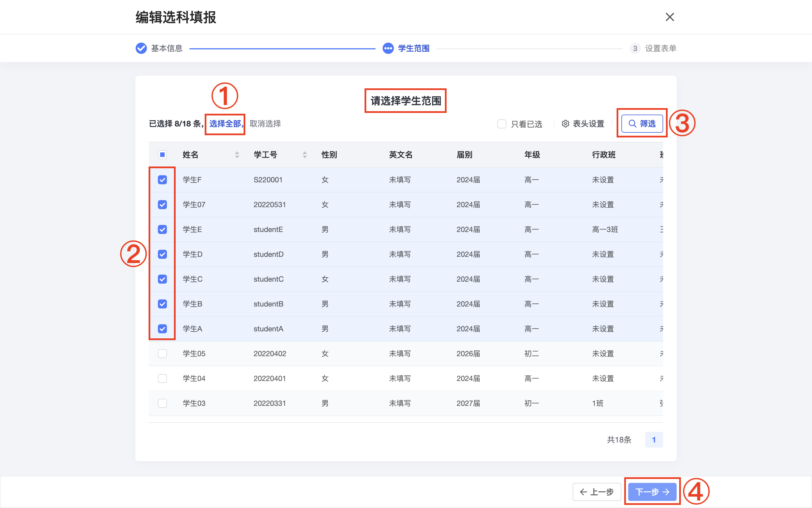812x508 pixels.
Task: Open 表头设置 settings
Action: coord(583,124)
